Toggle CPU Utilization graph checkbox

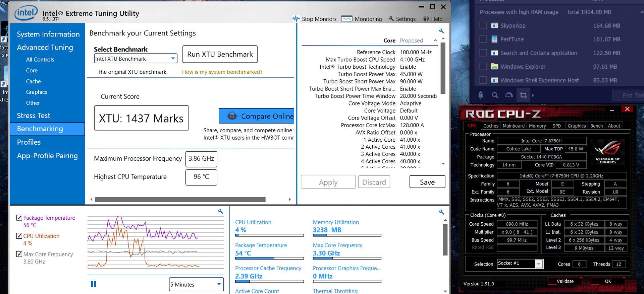(19, 236)
